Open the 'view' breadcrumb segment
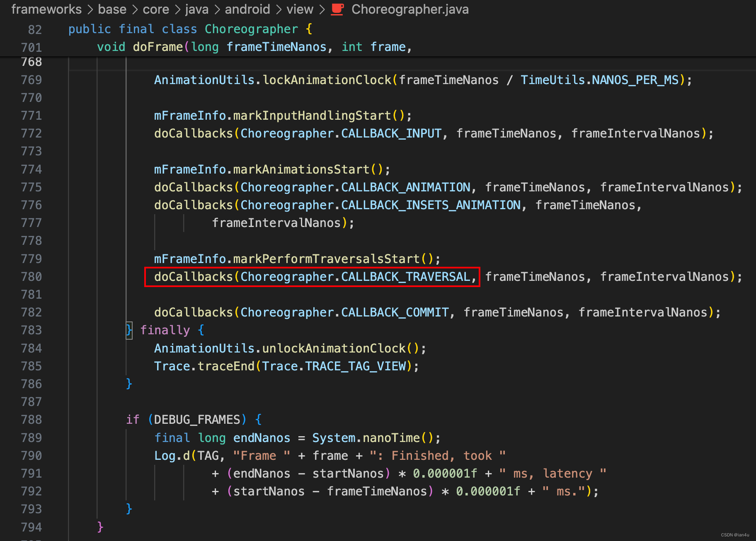 [x=300, y=9]
